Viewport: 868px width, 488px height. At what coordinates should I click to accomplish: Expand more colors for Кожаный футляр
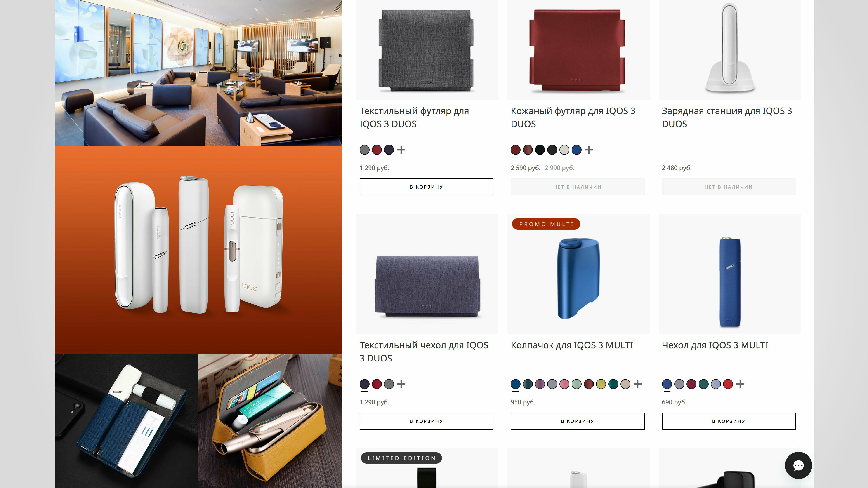[589, 150]
